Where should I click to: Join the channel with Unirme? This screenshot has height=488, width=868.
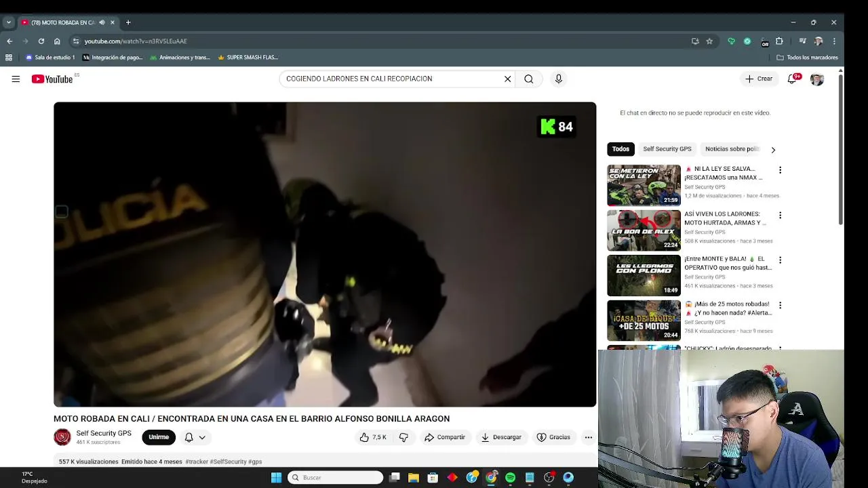pos(159,437)
